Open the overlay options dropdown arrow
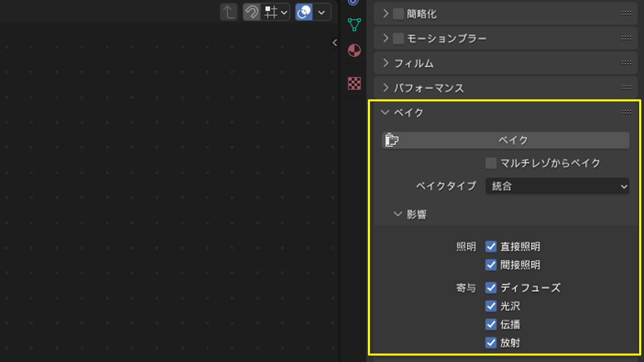Image resolution: width=644 pixels, height=362 pixels. click(322, 12)
